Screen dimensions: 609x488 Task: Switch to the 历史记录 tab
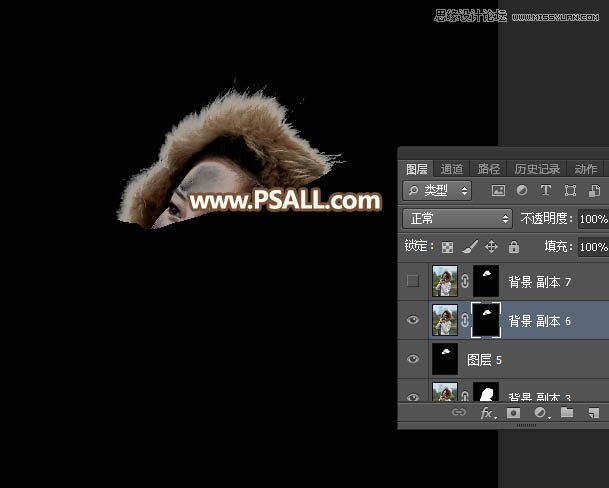tap(537, 169)
